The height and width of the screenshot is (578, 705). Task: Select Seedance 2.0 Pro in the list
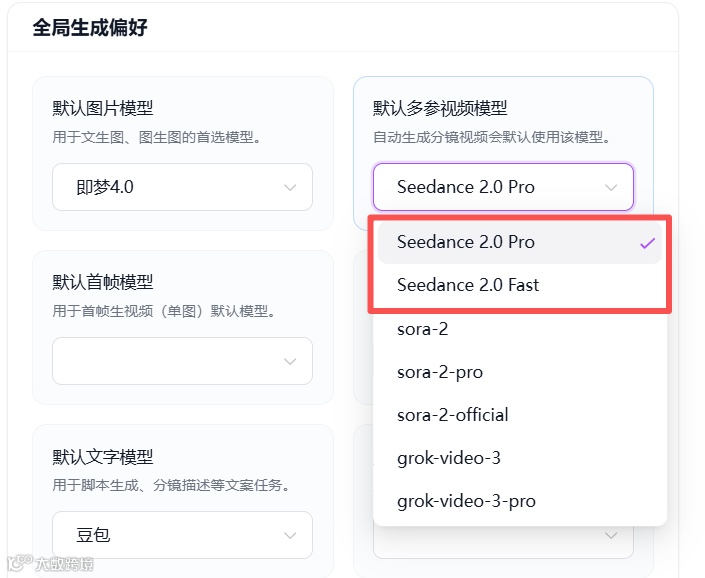coord(466,242)
